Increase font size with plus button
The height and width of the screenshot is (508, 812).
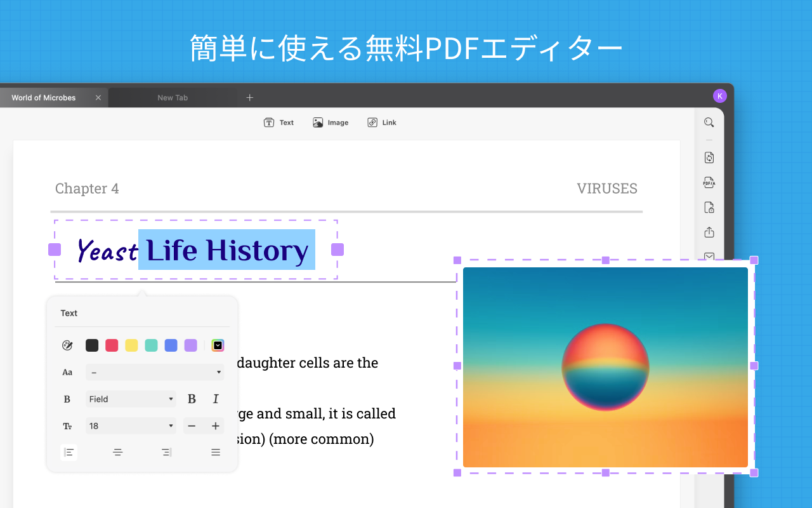tap(216, 426)
